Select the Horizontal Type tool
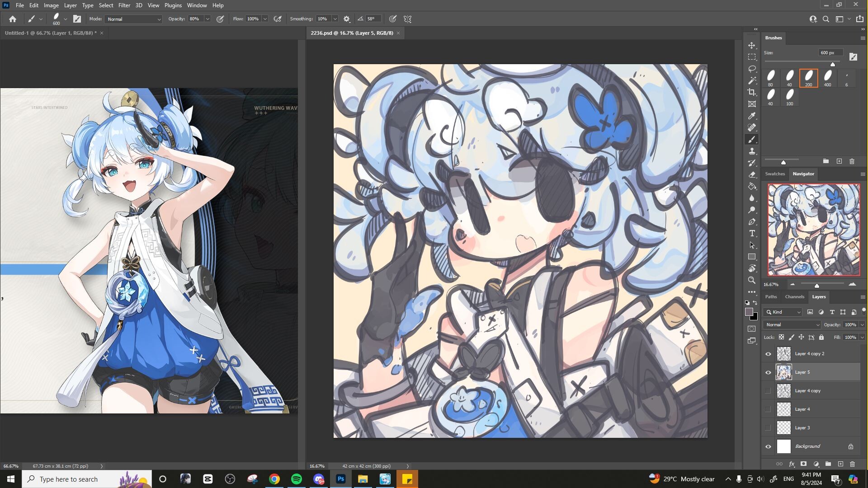868x488 pixels. tap(752, 233)
